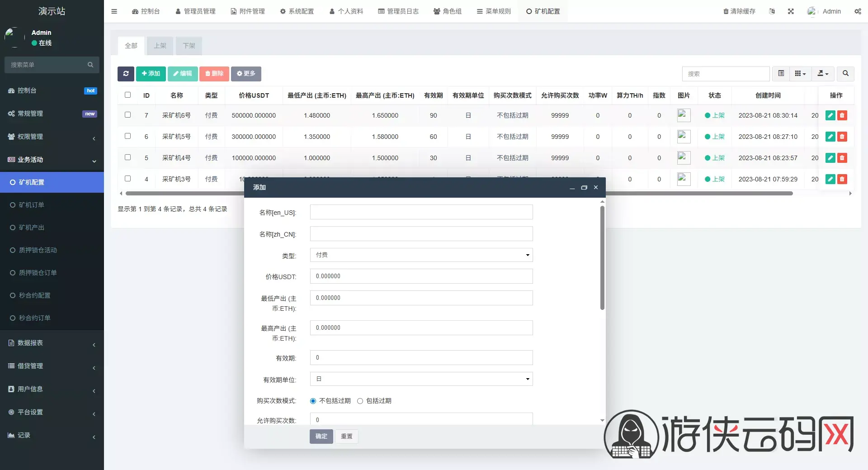This screenshot has height=470, width=868.
Task: Click the 确定 button in dialog
Action: pos(321,437)
